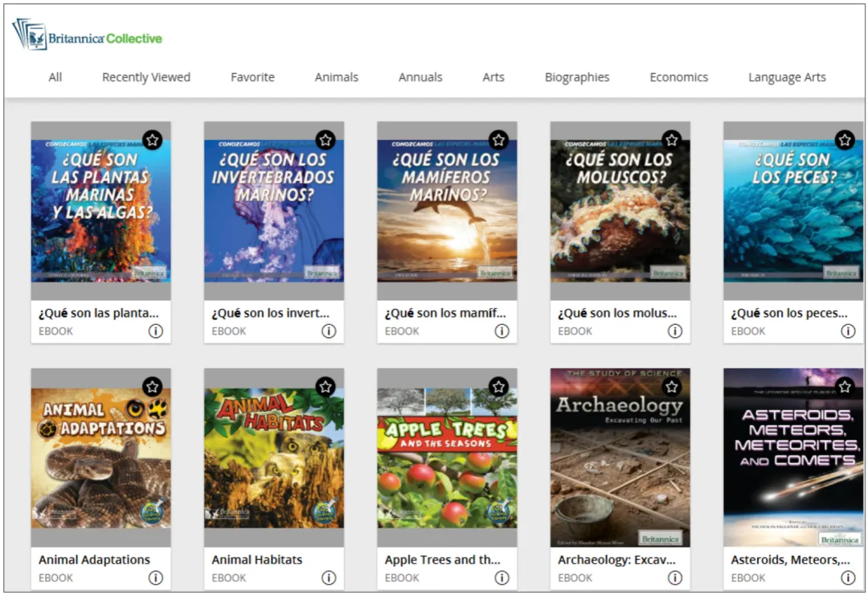
Task: Open the Asteroids, Meteors, Meteorites cover
Action: point(793,458)
